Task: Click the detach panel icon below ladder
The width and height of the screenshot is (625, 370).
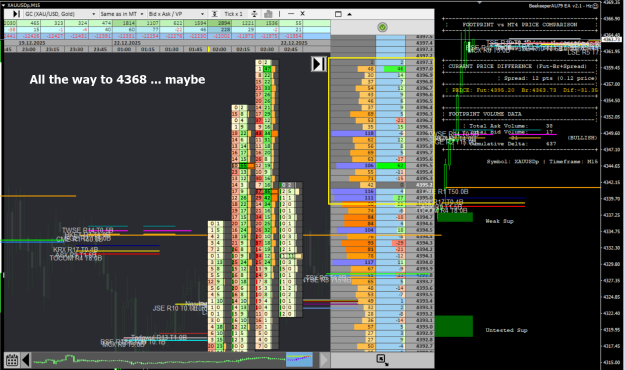Action: [382, 359]
